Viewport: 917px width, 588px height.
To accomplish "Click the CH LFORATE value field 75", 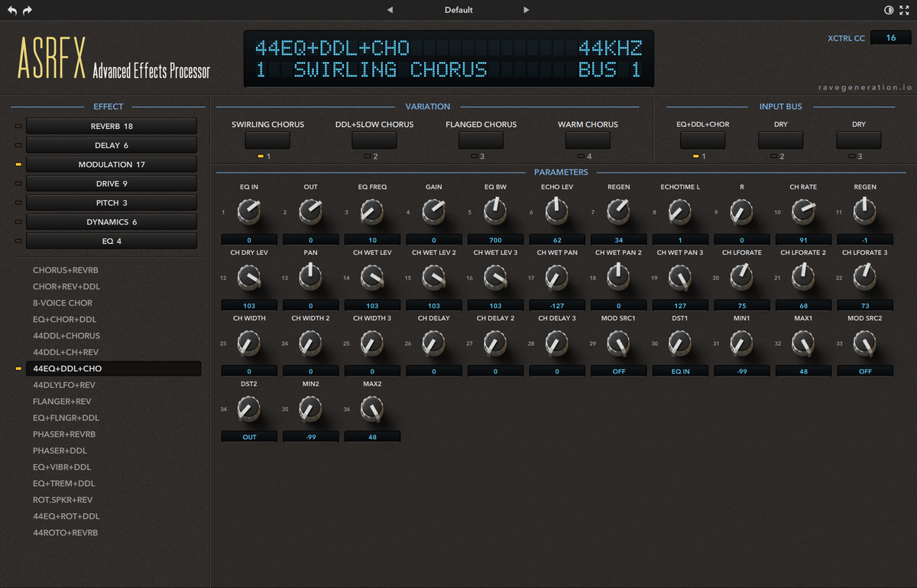I will pyautogui.click(x=741, y=305).
